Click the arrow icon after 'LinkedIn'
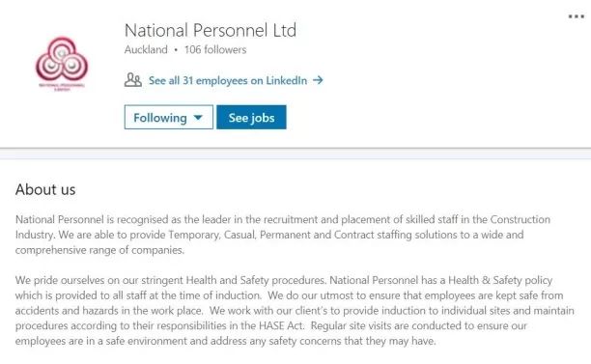 point(318,80)
